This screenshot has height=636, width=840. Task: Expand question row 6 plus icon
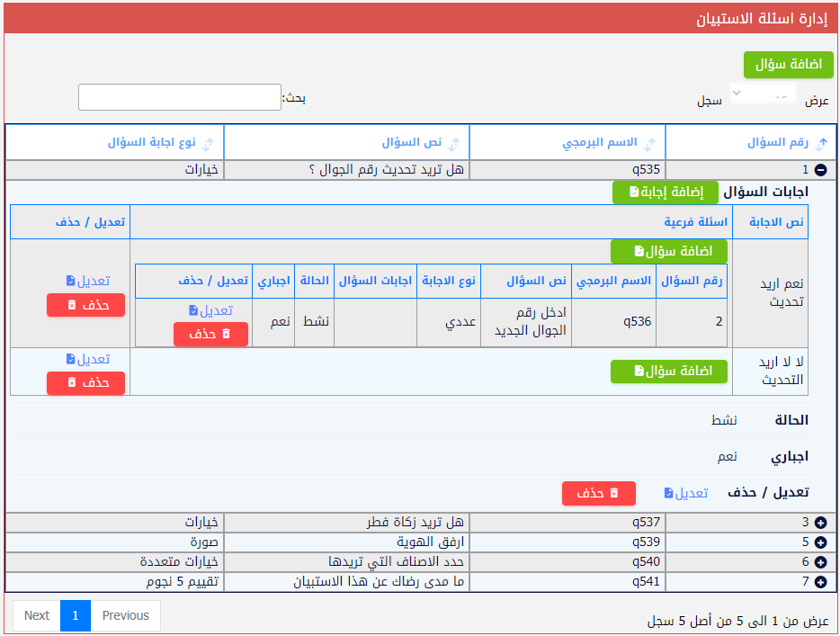click(820, 562)
